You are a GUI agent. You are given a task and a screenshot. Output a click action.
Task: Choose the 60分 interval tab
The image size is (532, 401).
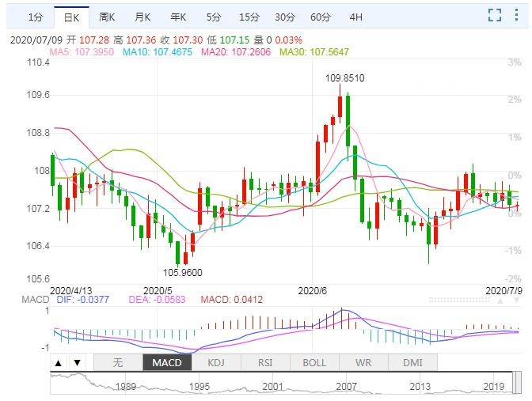click(320, 17)
